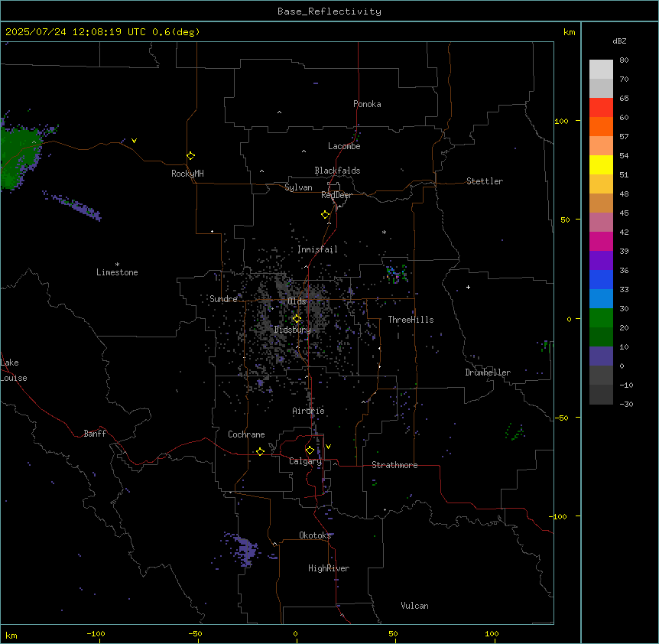The width and height of the screenshot is (659, 644).
Task: Click the RockyMH label
Action: (187, 174)
